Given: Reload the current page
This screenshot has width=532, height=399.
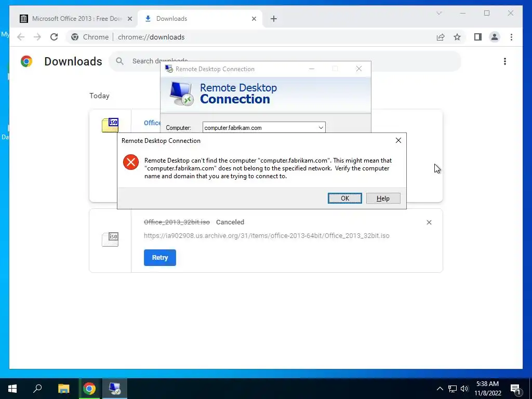Looking at the screenshot, I should pos(54,37).
